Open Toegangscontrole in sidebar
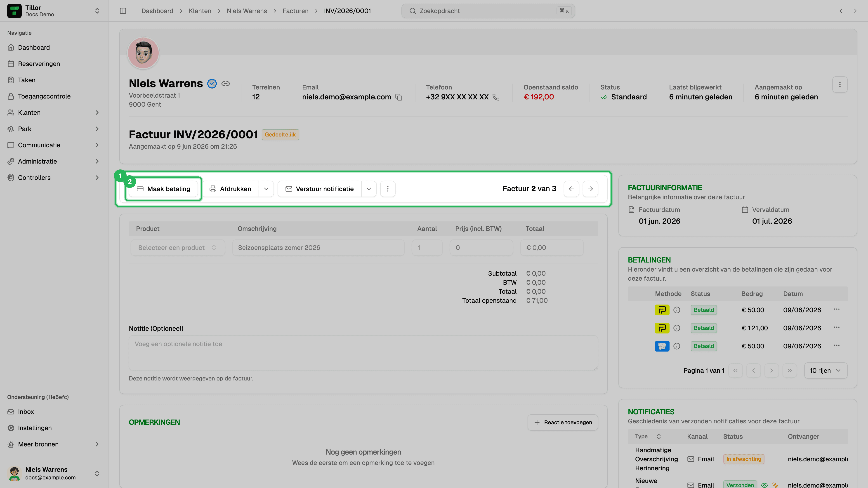 tap(54, 96)
